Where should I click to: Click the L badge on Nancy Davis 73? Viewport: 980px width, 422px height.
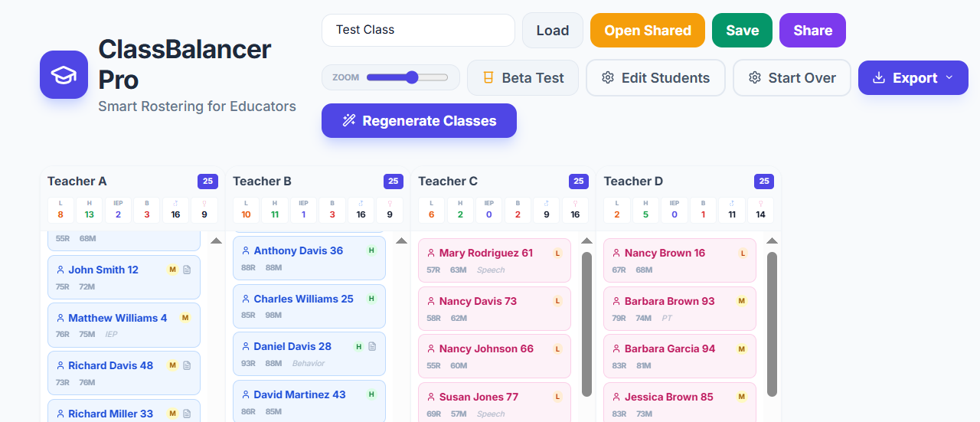557,301
